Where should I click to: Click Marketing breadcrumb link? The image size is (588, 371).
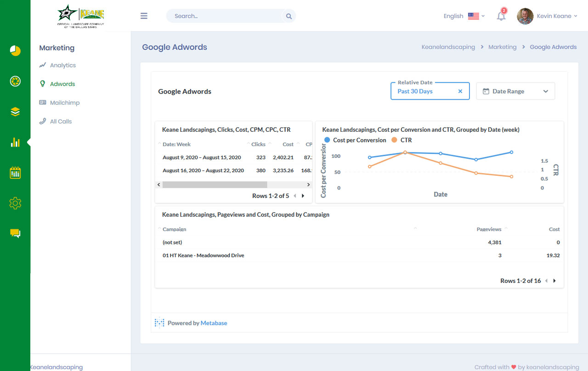tap(502, 47)
